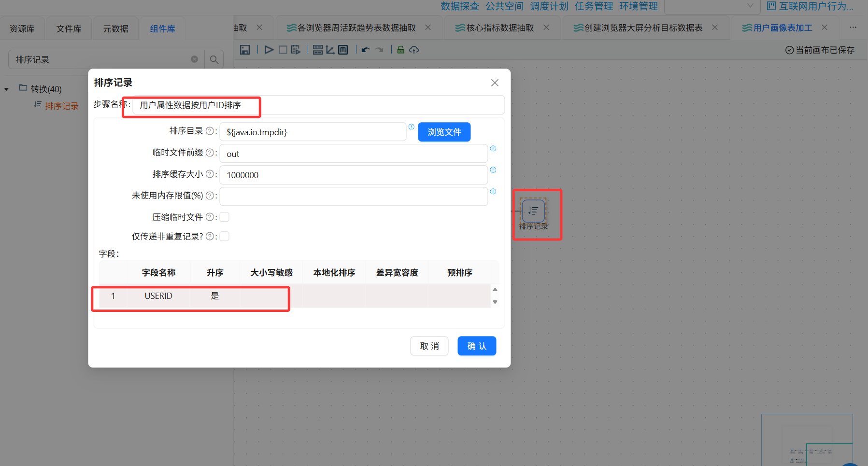Open the more tabs ellipsis menu
The height and width of the screenshot is (466, 868).
[854, 28]
